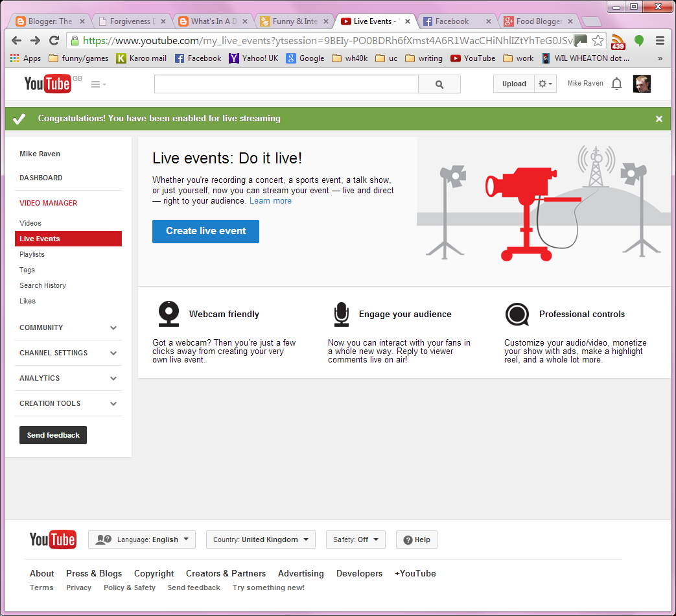This screenshot has width=676, height=616.
Task: Open Playlists in the sidebar
Action: point(32,254)
